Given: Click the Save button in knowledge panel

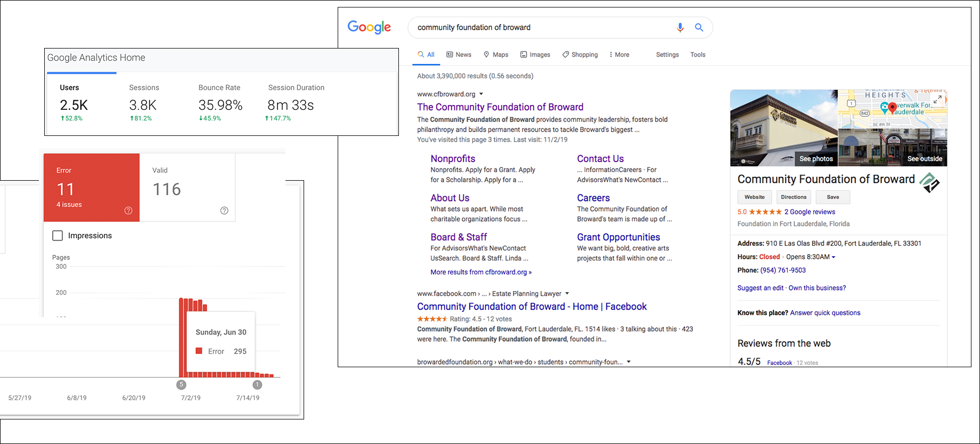Looking at the screenshot, I should click(x=833, y=197).
